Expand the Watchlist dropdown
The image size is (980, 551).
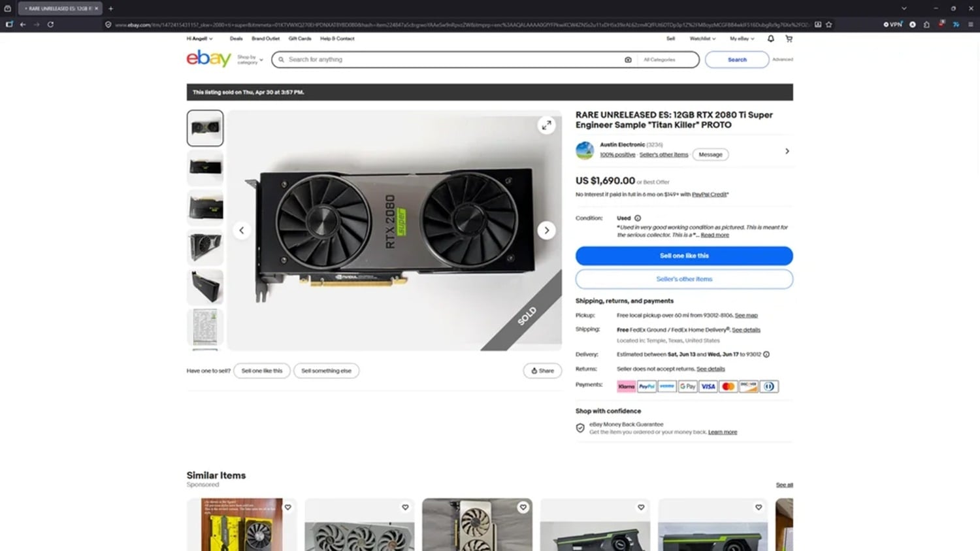click(702, 39)
